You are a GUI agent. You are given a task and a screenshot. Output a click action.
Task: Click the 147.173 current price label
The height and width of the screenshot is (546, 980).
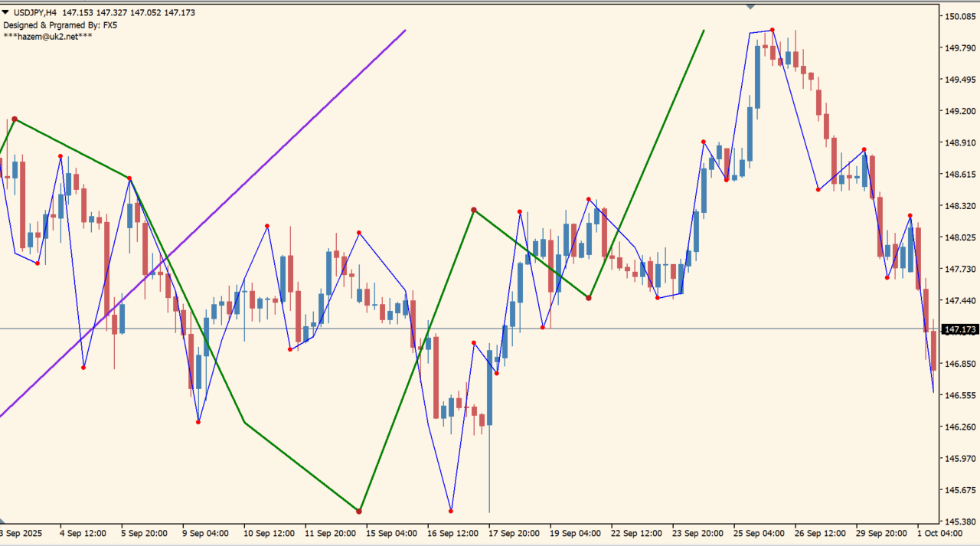[960, 329]
